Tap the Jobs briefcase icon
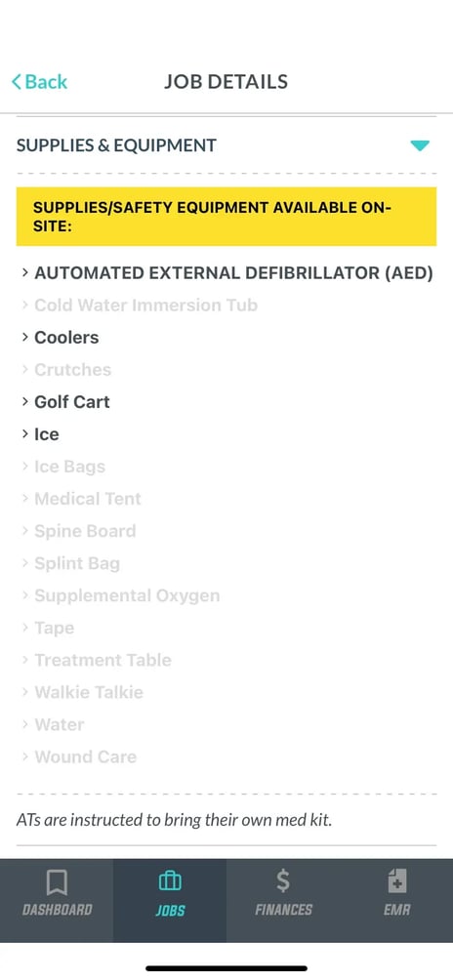 coord(170,881)
